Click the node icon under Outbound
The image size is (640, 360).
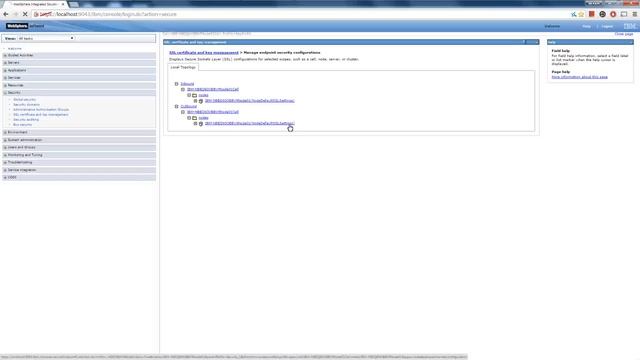tap(201, 124)
